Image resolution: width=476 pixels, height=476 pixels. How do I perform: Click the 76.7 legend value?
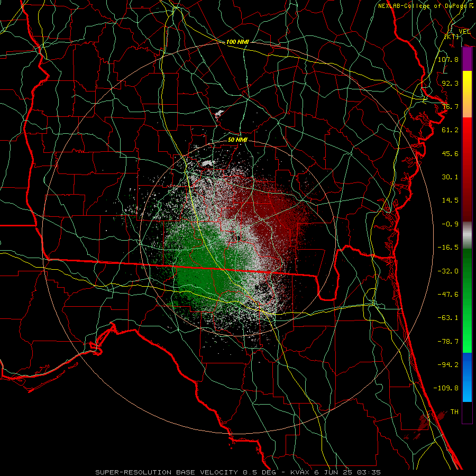pos(450,106)
